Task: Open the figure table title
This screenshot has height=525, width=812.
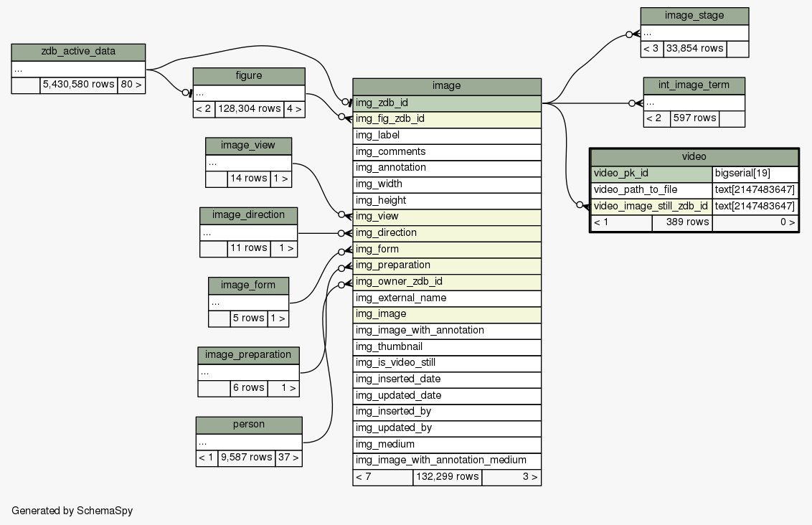Action: [x=248, y=76]
